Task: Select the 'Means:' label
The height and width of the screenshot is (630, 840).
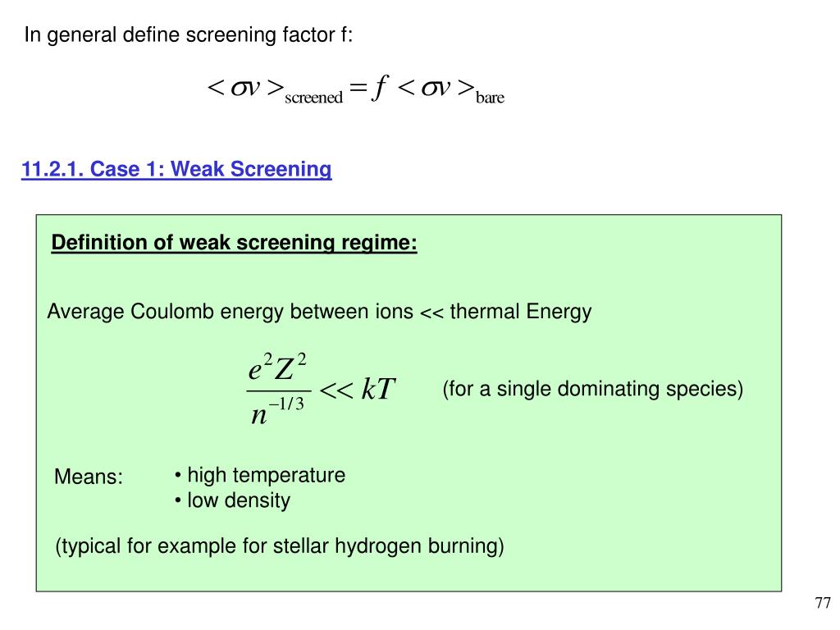Action: 89,477
